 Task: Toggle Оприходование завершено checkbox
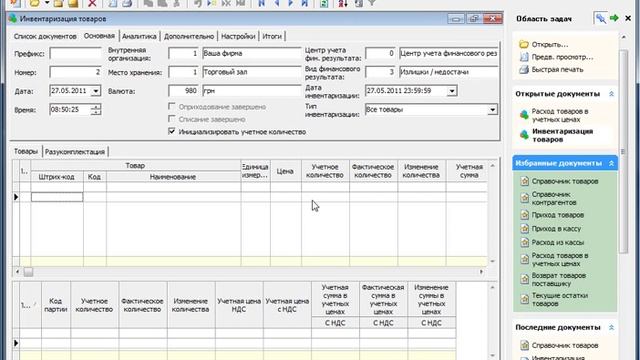click(172, 107)
